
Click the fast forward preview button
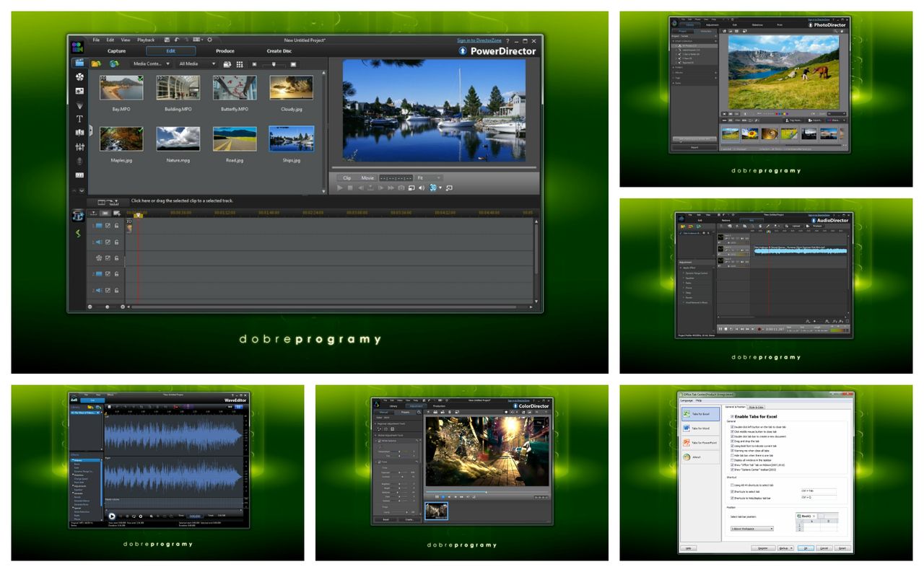391,188
